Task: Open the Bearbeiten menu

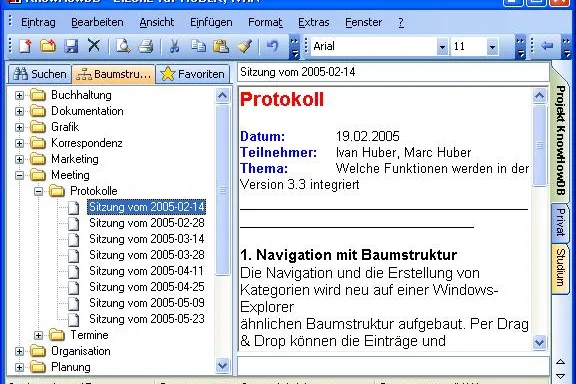Action: 97,22
